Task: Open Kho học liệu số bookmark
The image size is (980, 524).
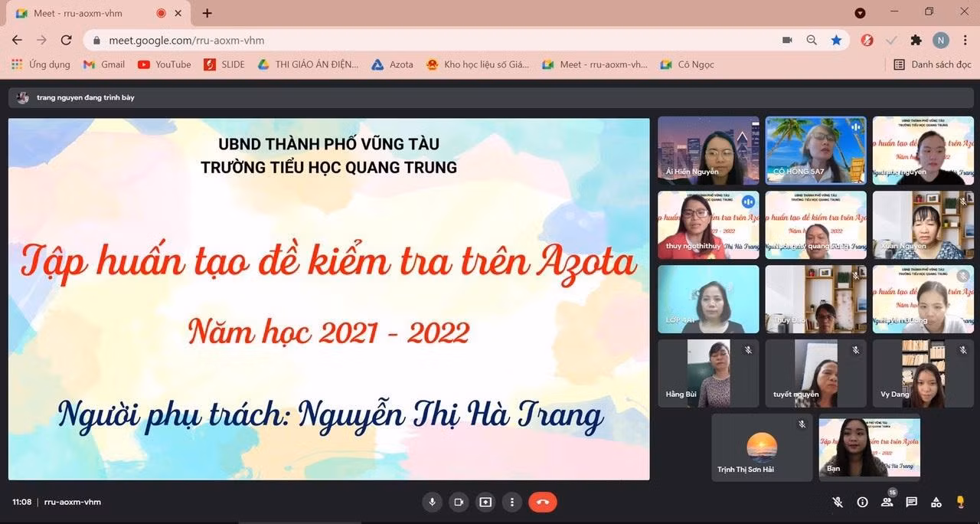Action: click(478, 64)
